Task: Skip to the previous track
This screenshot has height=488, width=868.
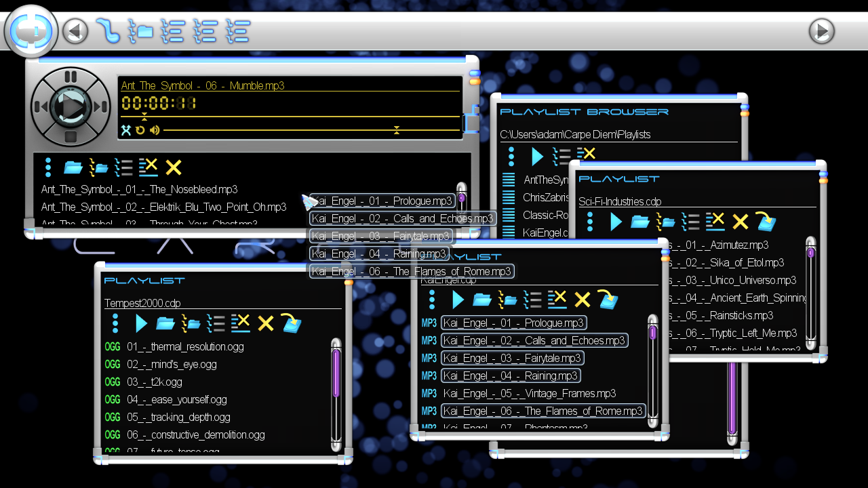Action: 40,106
